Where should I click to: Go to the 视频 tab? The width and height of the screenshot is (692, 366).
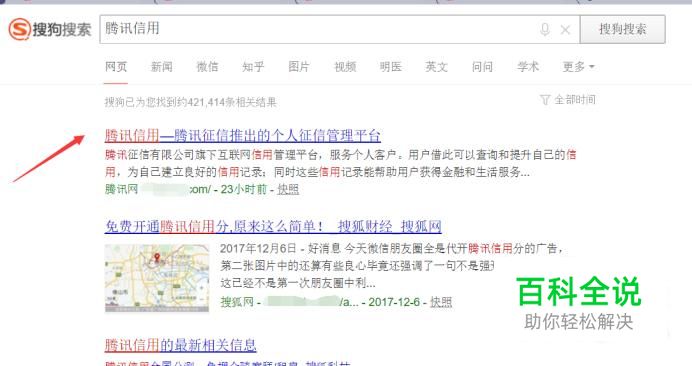[345, 67]
